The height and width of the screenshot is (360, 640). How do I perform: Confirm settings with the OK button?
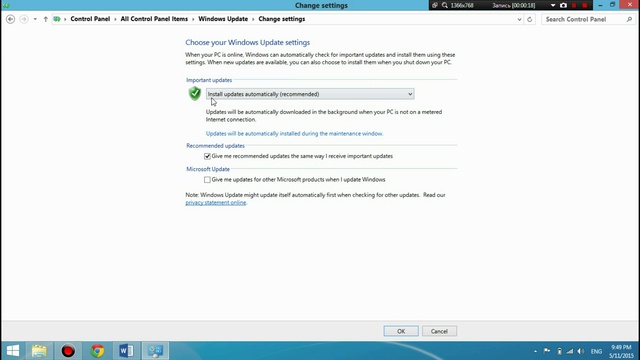tap(401, 331)
